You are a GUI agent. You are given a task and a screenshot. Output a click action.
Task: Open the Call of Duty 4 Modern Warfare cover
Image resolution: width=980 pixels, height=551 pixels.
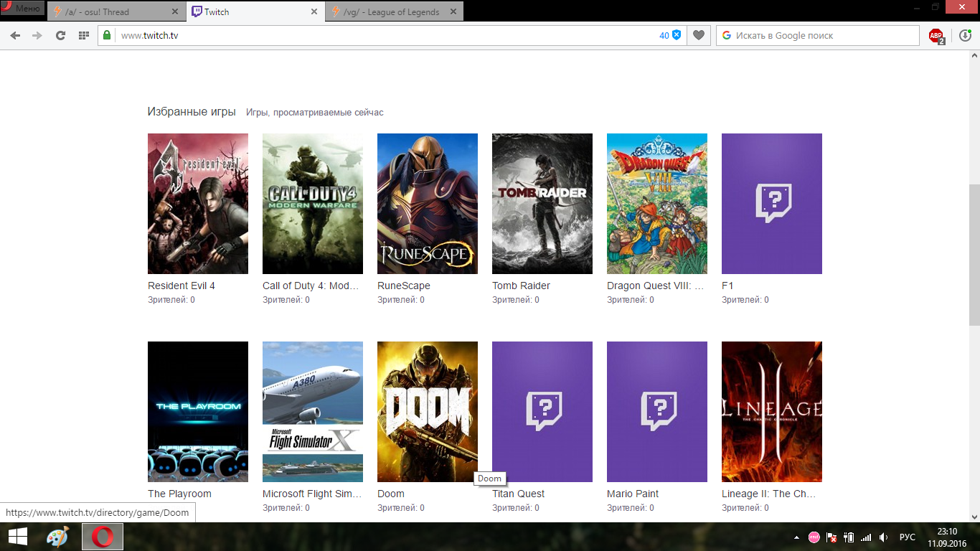[313, 204]
